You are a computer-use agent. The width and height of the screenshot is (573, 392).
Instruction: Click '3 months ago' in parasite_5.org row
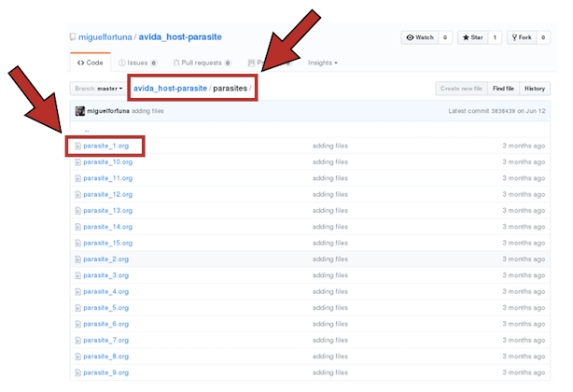(x=524, y=308)
